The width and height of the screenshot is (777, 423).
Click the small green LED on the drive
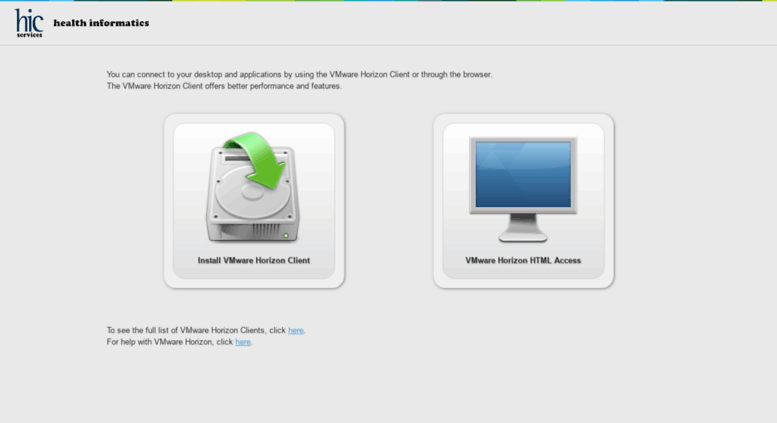tap(286, 236)
